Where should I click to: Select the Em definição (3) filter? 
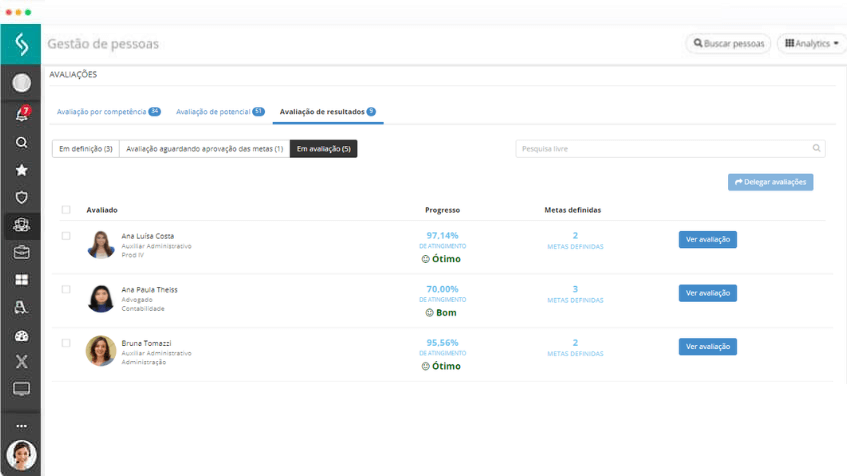(85, 149)
